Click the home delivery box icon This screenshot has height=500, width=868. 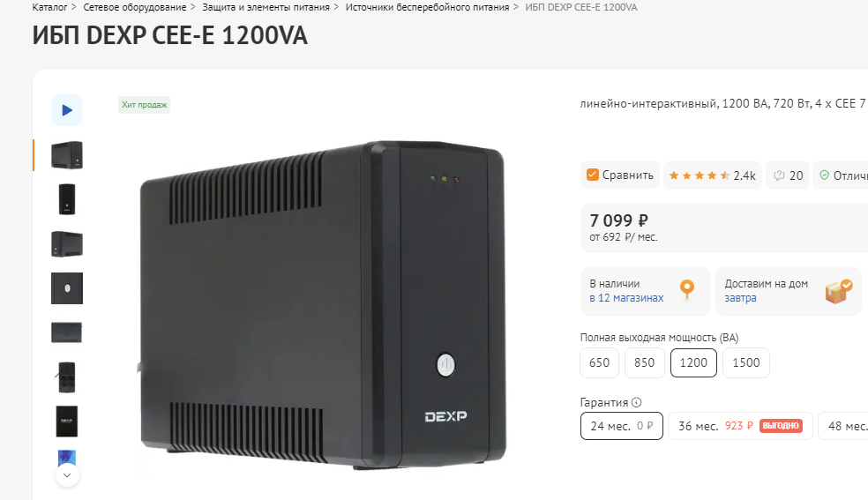pos(839,291)
